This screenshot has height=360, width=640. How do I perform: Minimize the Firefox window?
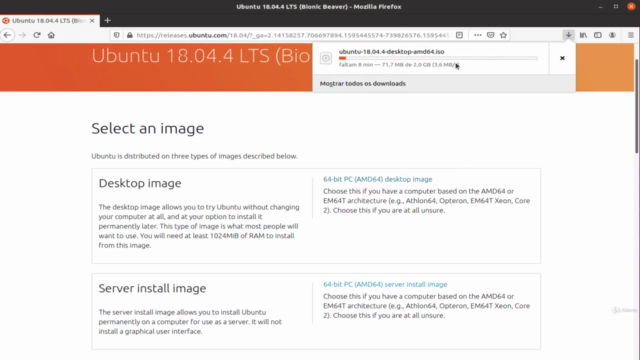coord(600,7)
